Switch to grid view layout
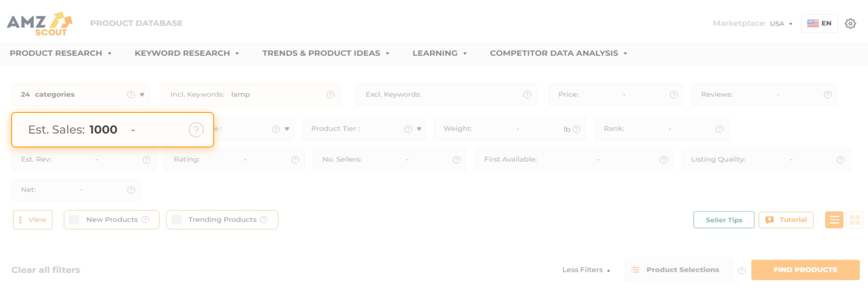Viewport: 868px width, 294px height. tap(855, 220)
